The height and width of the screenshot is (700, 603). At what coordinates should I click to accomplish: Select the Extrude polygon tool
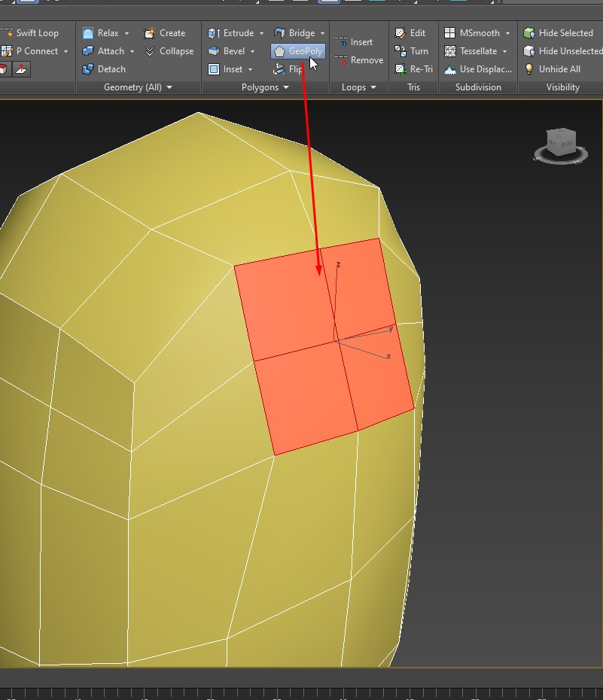point(232,33)
